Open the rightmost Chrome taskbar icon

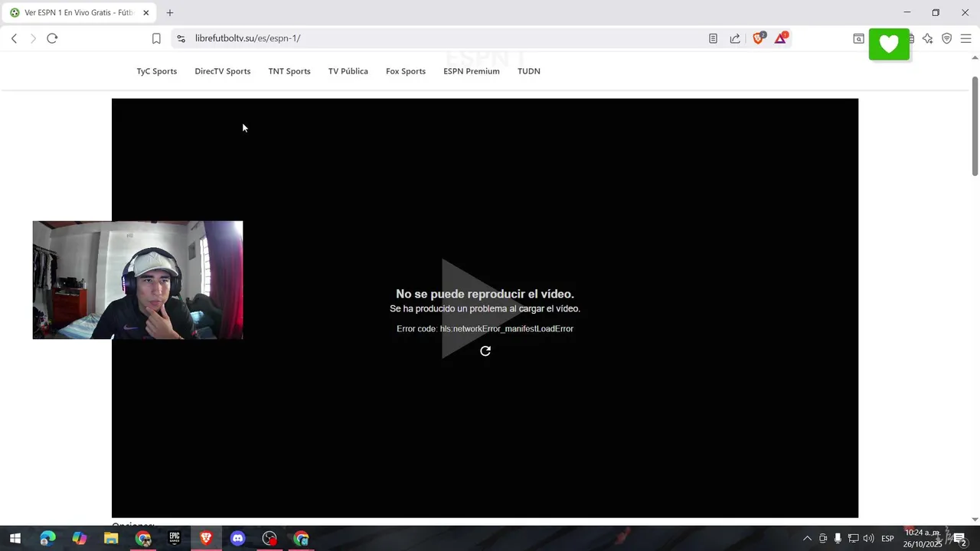[301, 539]
